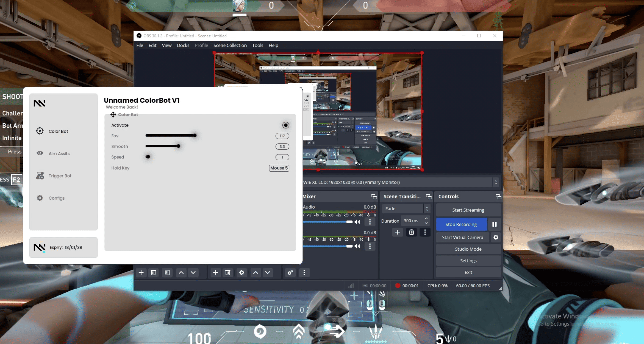Pop out the Scene Transitions dock
This screenshot has width=644, height=344.
click(x=429, y=197)
